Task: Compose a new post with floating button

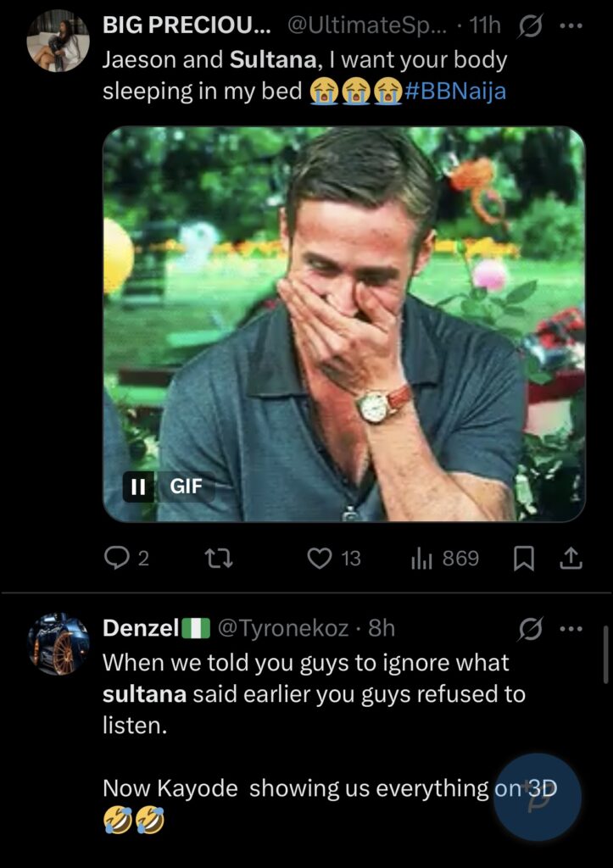Action: tap(537, 797)
